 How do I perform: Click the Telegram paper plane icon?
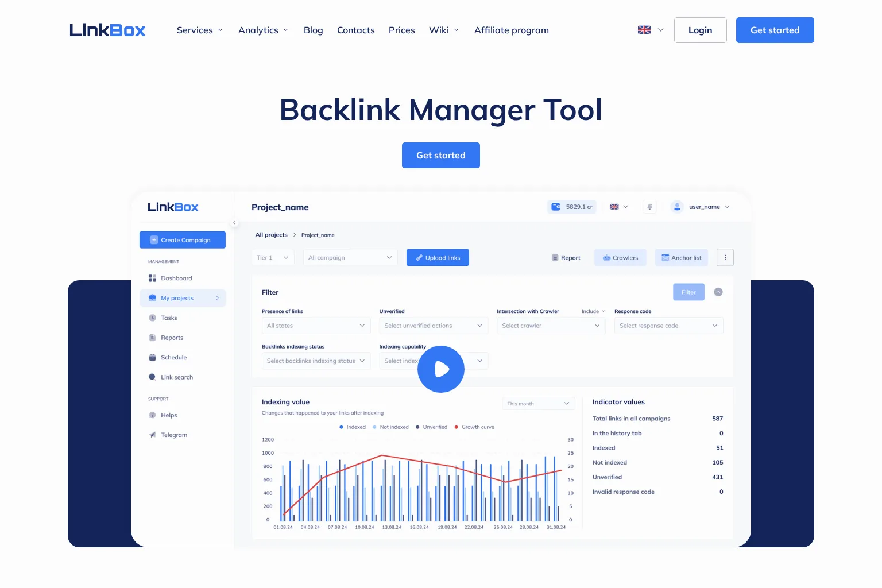pyautogui.click(x=152, y=435)
